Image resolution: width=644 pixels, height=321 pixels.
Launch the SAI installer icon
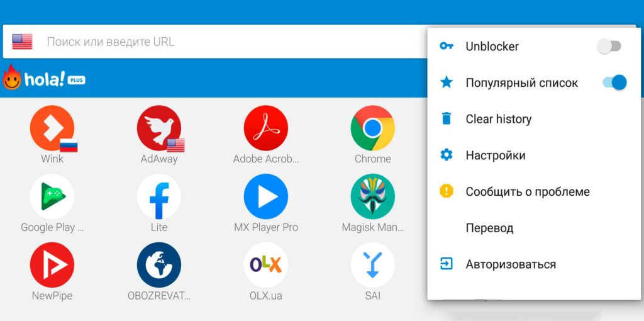372,265
